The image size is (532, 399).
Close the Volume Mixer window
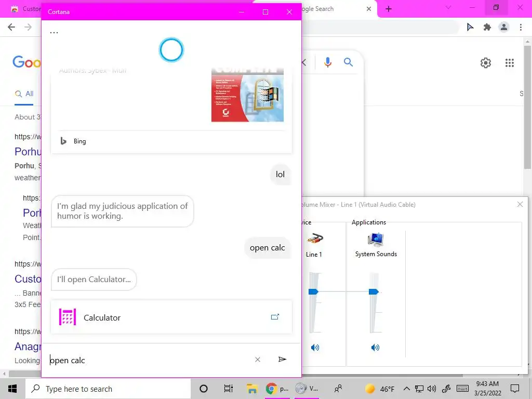pyautogui.click(x=520, y=204)
